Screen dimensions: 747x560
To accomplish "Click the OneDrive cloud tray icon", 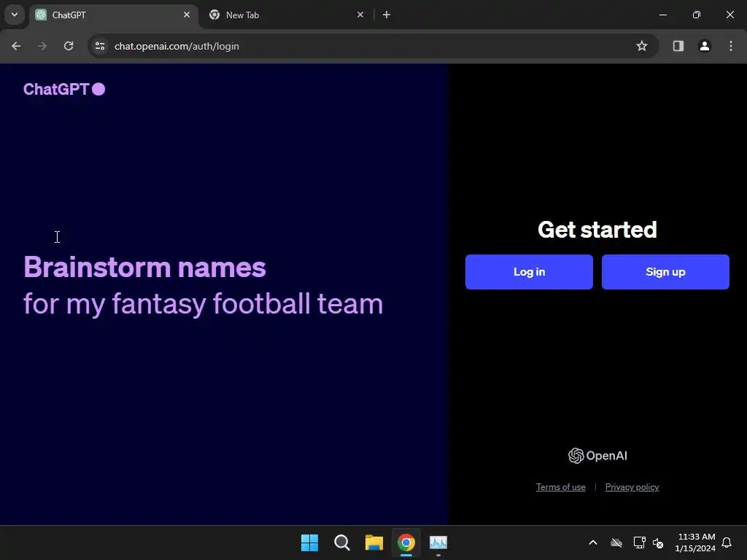I will (616, 542).
